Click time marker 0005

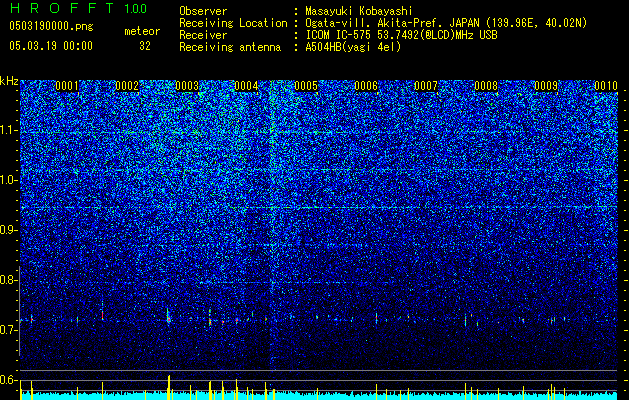tap(306, 86)
